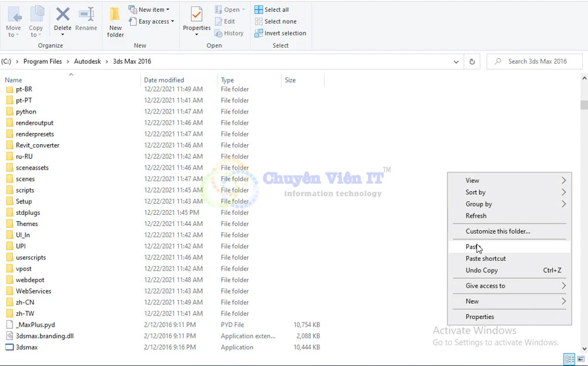
Task: Switch to large icons view in status bar
Action: coord(581,359)
